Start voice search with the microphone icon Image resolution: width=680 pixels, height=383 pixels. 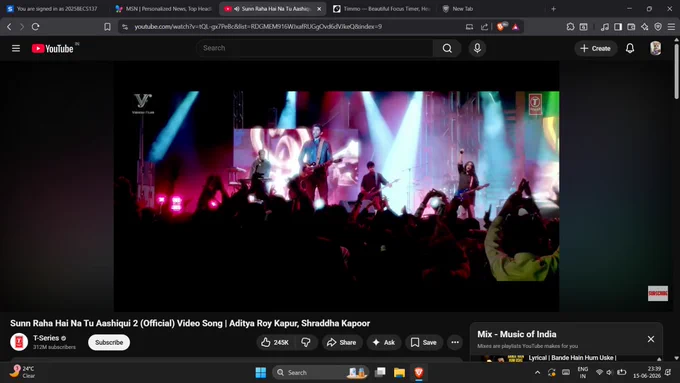[477, 48]
